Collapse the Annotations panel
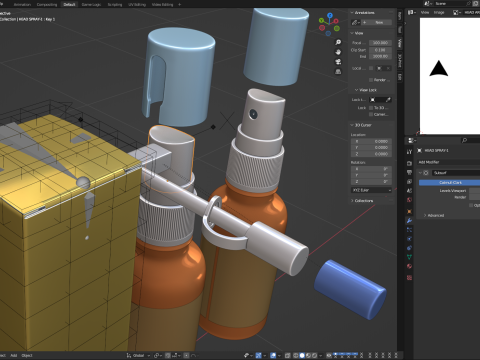Screen dimensions: 480x360 [x=352, y=13]
